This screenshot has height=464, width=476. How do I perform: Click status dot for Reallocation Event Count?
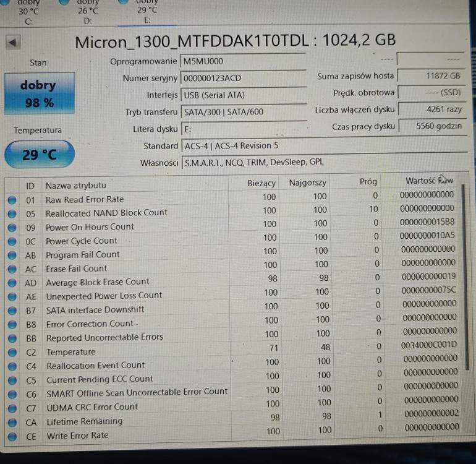12,366
